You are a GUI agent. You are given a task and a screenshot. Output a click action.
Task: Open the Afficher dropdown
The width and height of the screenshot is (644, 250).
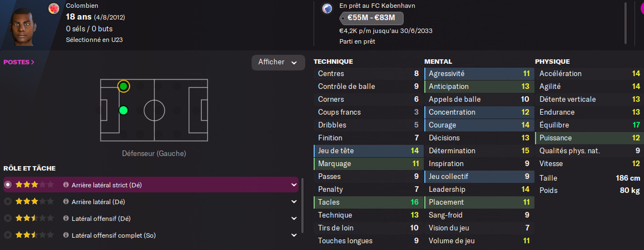pos(278,62)
